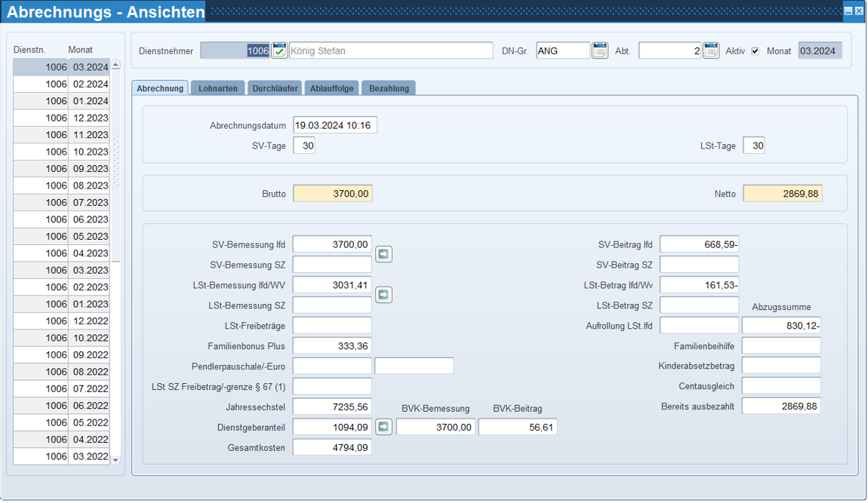Click the empty Kinderabsetzbetrag field
The image size is (868, 503).
[x=781, y=366]
